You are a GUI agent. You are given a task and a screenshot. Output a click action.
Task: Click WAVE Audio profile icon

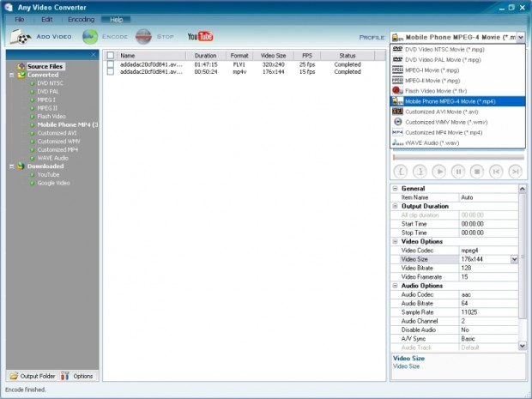tap(397, 142)
